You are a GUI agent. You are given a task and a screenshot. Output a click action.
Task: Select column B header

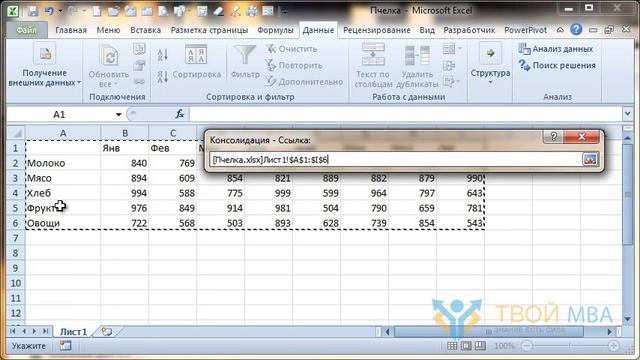click(x=125, y=133)
